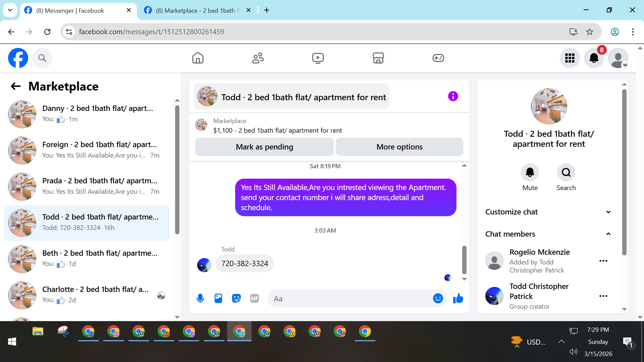Install app icon in address bar
This screenshot has height=362, width=644.
(x=574, y=32)
